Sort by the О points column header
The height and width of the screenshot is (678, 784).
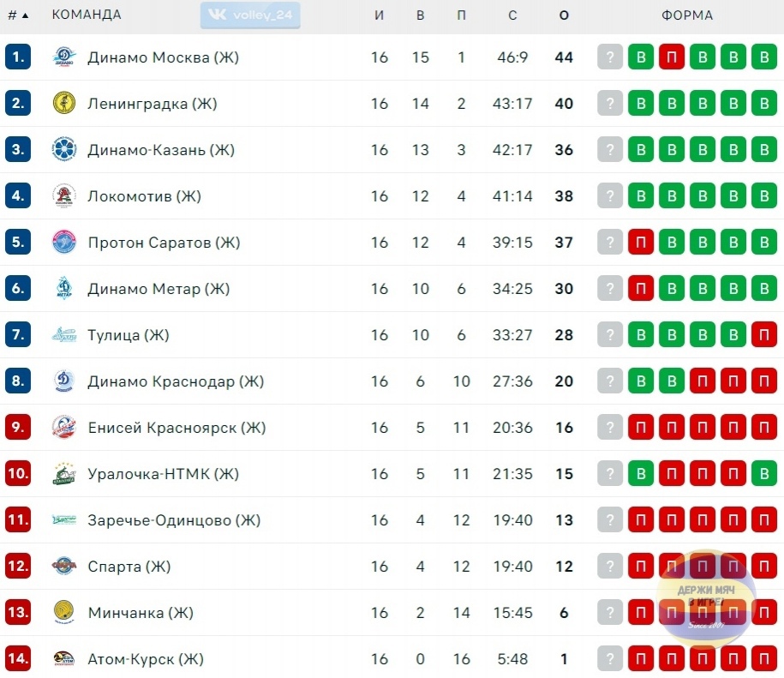[x=564, y=15]
